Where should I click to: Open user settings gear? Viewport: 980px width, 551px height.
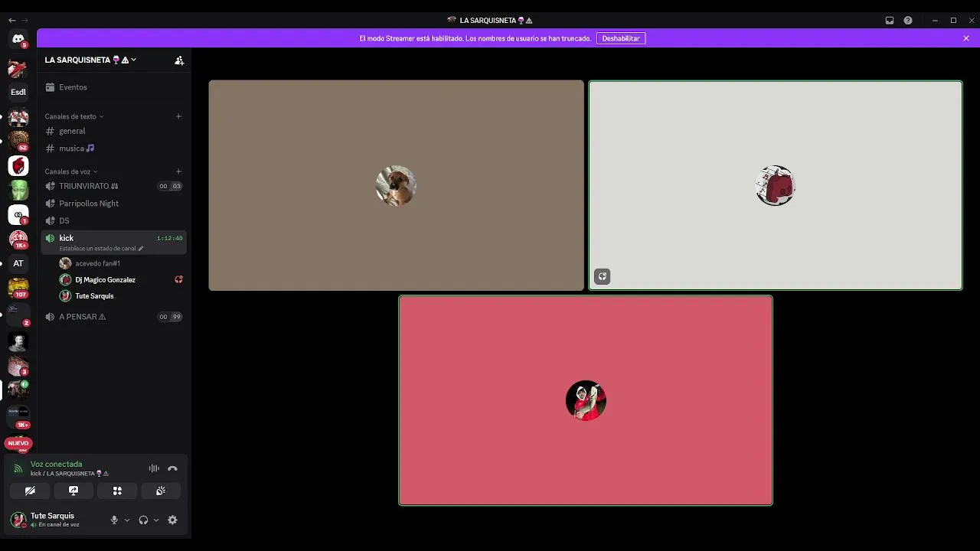click(172, 520)
